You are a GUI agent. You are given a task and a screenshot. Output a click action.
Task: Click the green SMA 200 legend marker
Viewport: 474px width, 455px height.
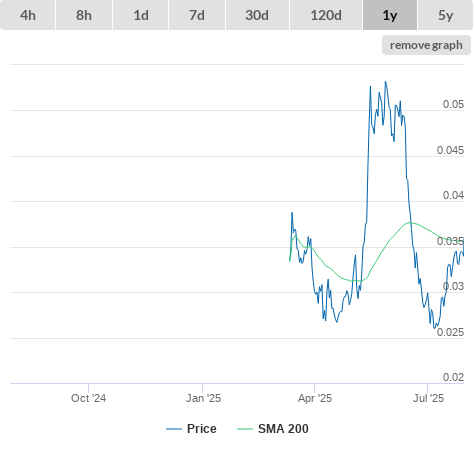[245, 429]
